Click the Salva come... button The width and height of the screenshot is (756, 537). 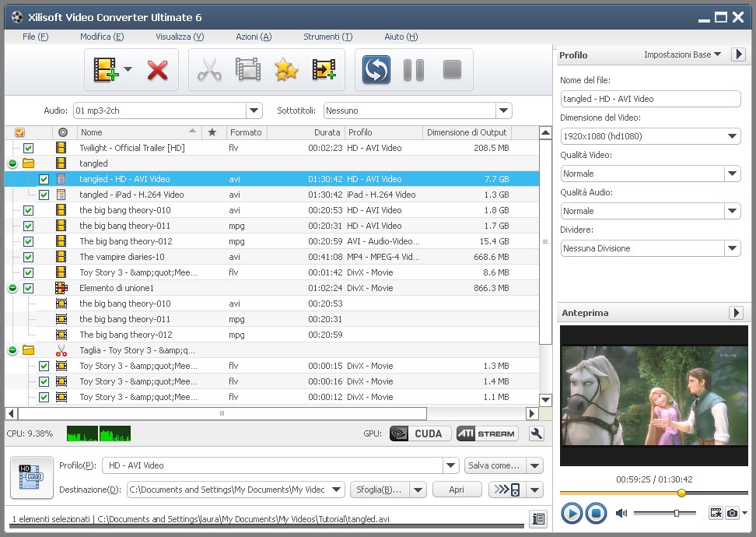(x=495, y=465)
